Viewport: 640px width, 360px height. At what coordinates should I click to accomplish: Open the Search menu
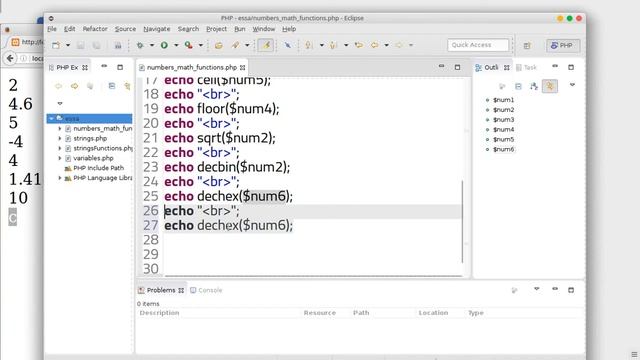click(188, 29)
